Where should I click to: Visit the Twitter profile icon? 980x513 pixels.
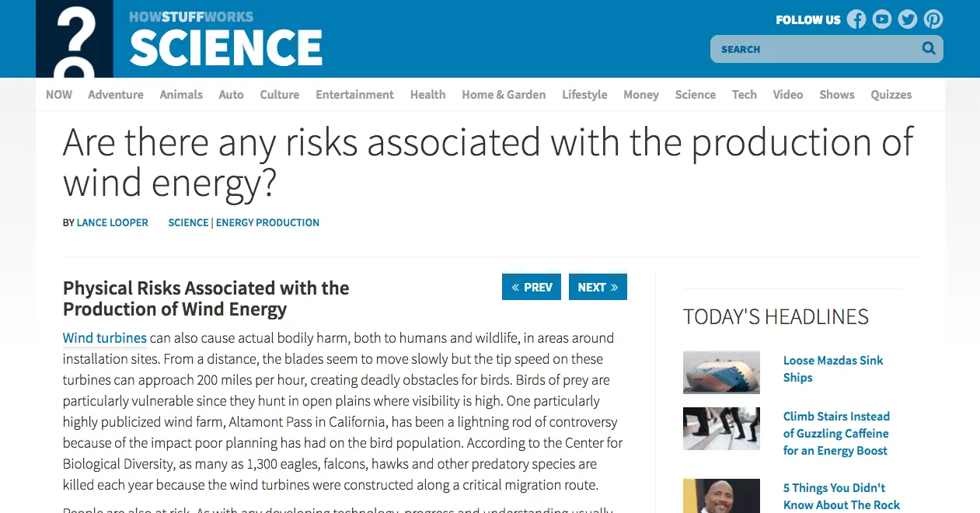coord(907,19)
